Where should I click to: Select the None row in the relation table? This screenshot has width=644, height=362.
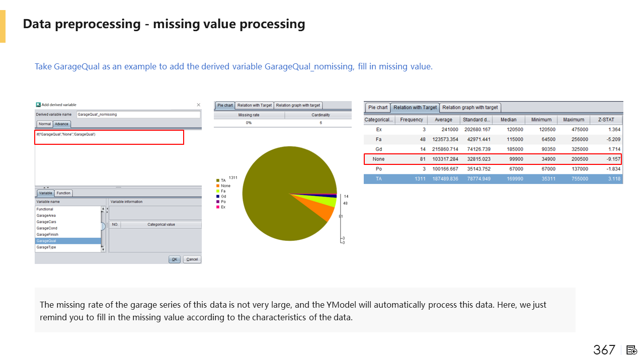tap(493, 159)
